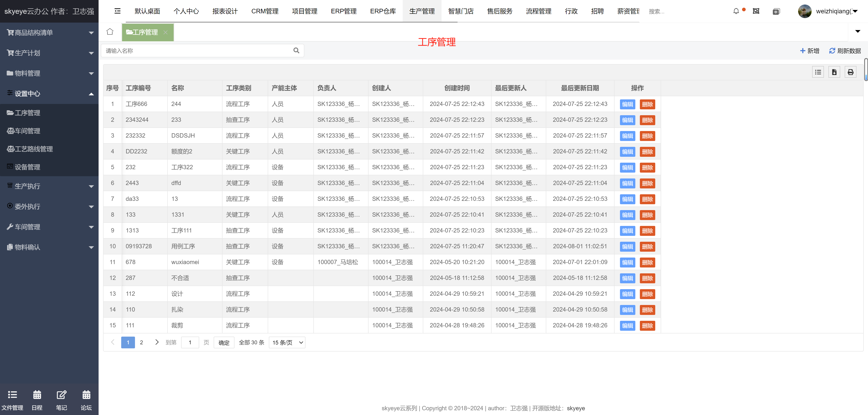868x415 pixels.
Task: Click the fullscreen icon in header
Action: (x=756, y=11)
